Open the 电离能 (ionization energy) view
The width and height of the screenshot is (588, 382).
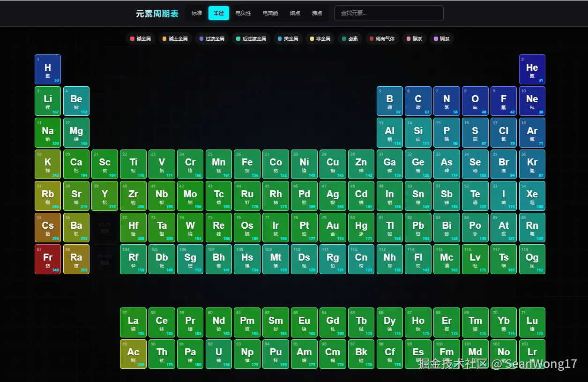click(270, 13)
